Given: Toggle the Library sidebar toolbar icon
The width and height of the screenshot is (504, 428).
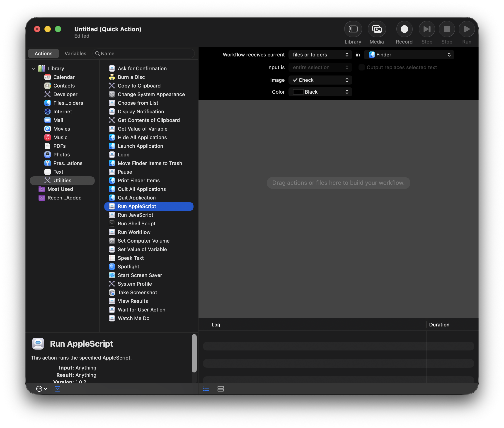Looking at the screenshot, I should pos(353,29).
